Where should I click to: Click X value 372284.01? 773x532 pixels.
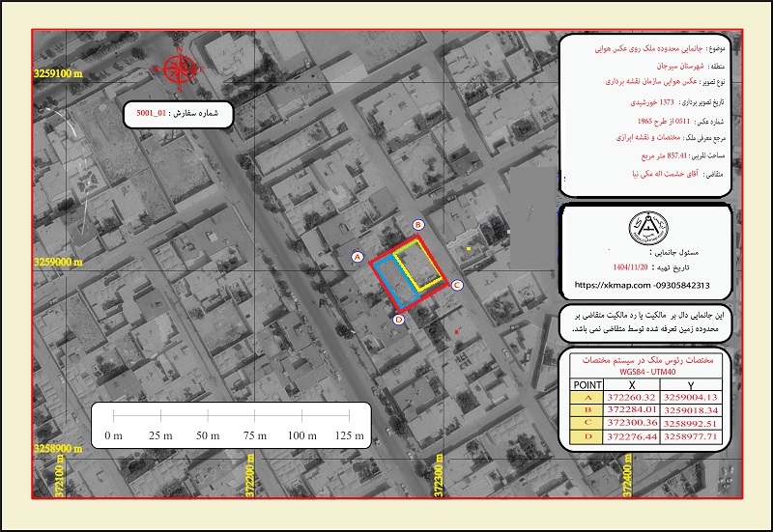(x=632, y=410)
